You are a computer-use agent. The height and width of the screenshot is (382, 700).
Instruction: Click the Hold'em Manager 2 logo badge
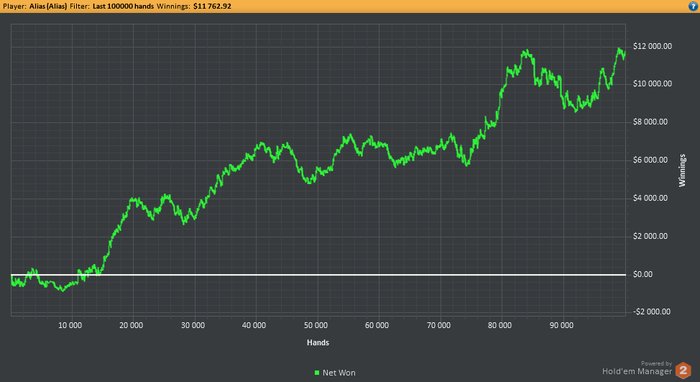[x=683, y=370]
